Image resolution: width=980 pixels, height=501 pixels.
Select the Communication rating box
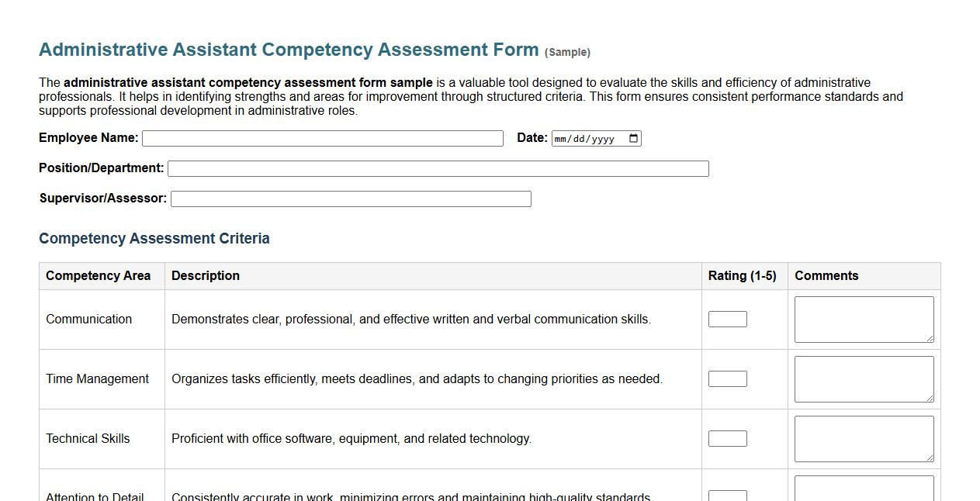tap(727, 318)
